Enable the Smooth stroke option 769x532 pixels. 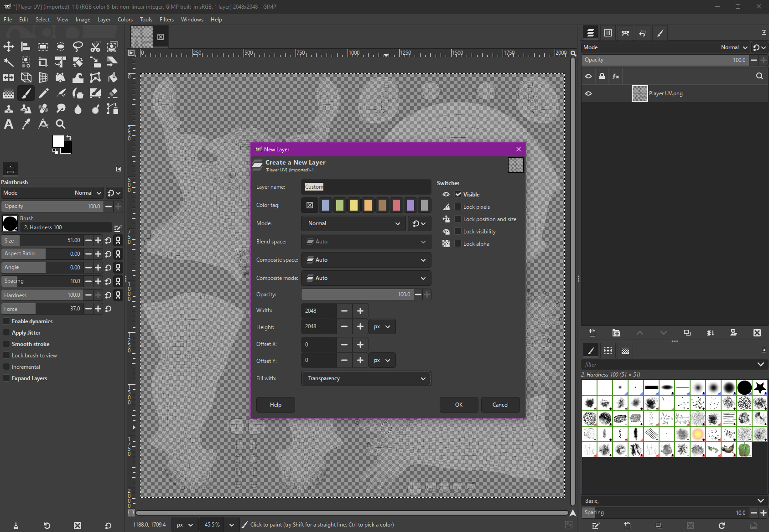[6, 344]
